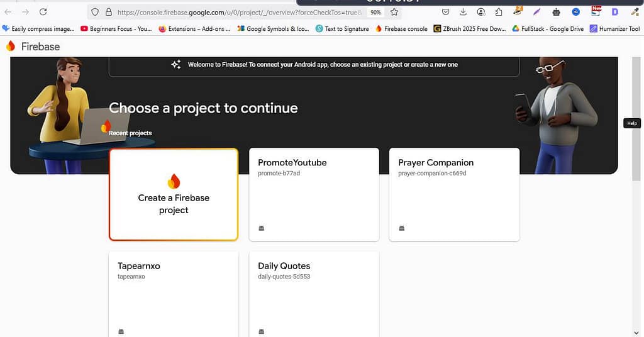Viewport: 644px width, 337px height.
Task: Click the Choose a project to continue heading
Action: pos(203,108)
